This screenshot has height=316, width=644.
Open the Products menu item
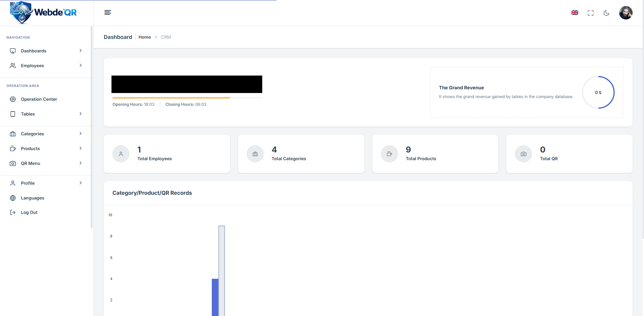30,148
